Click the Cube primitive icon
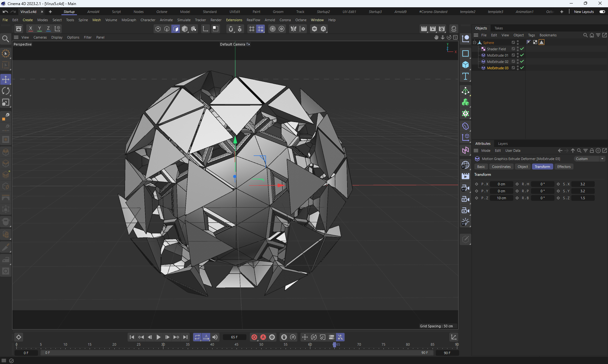This screenshot has height=364, width=608. (x=465, y=65)
